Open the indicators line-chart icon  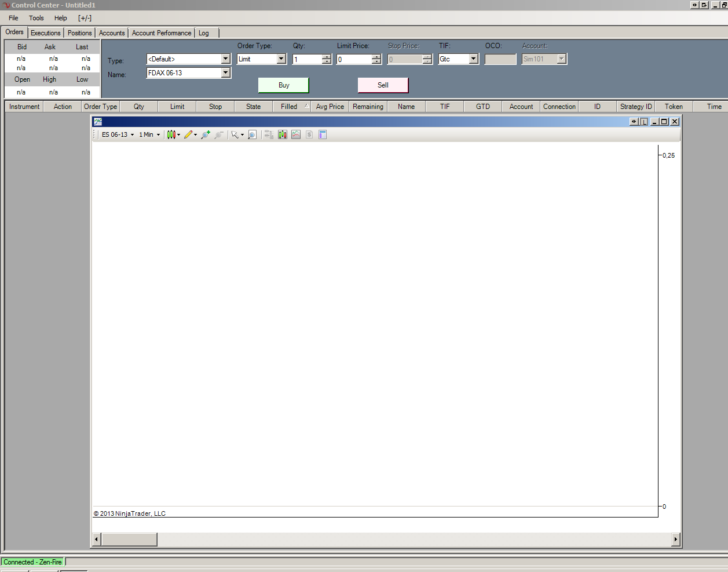click(296, 134)
